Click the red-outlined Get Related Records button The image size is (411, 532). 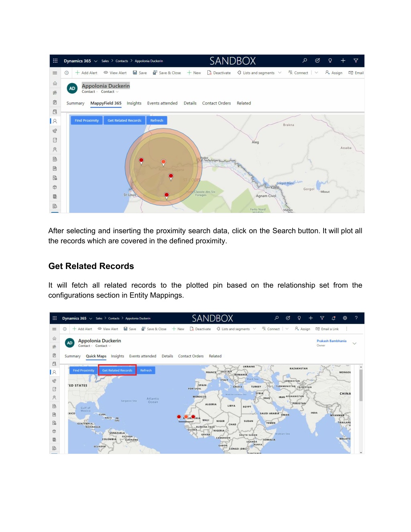point(117,371)
